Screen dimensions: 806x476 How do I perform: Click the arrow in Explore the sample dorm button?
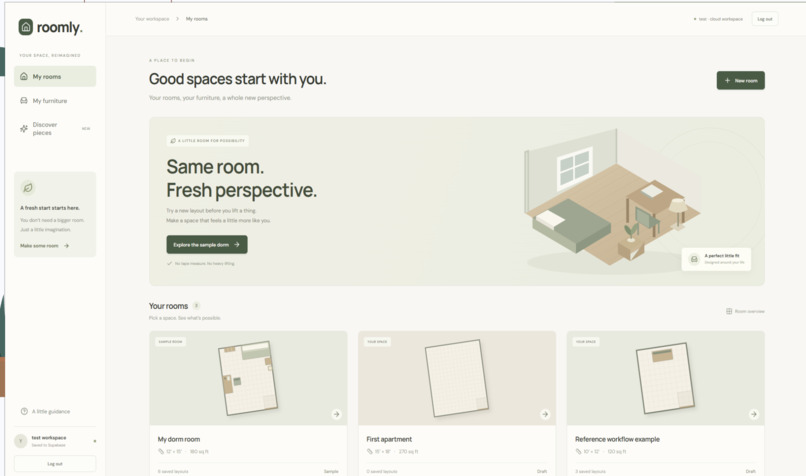coord(236,245)
